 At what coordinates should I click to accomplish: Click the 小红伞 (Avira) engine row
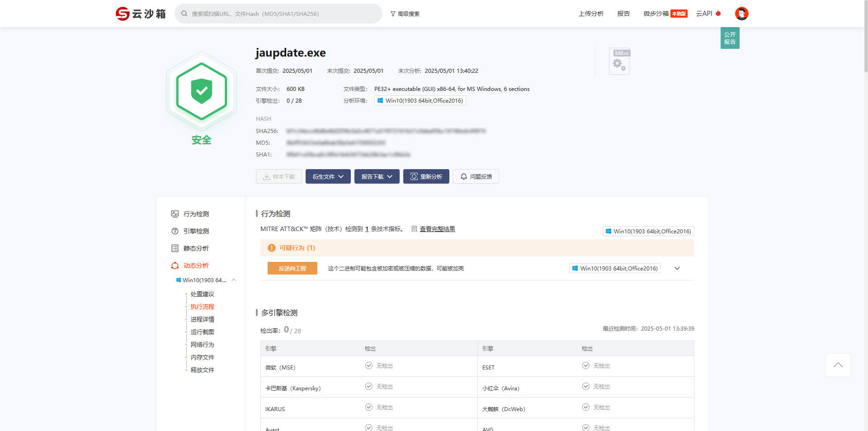pyautogui.click(x=586, y=387)
